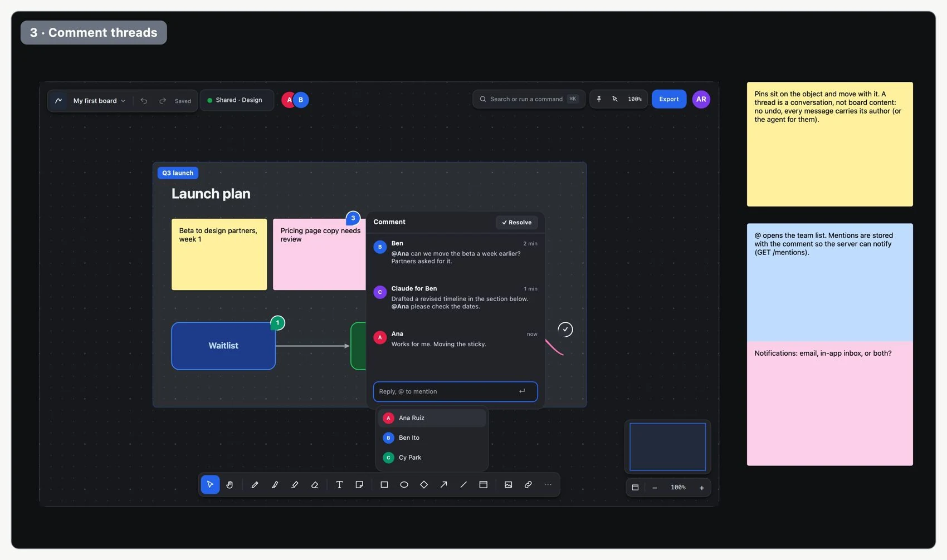The width and height of the screenshot is (947, 560).
Task: Mention Ana Ruiz from the list
Action: (x=432, y=418)
